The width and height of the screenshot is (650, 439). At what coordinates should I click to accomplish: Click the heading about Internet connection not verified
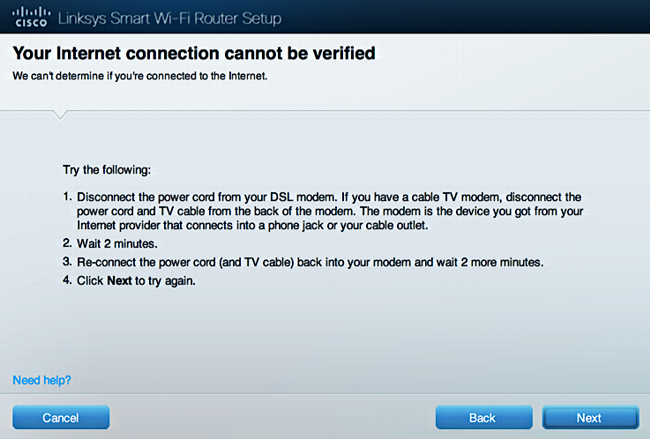click(x=194, y=53)
